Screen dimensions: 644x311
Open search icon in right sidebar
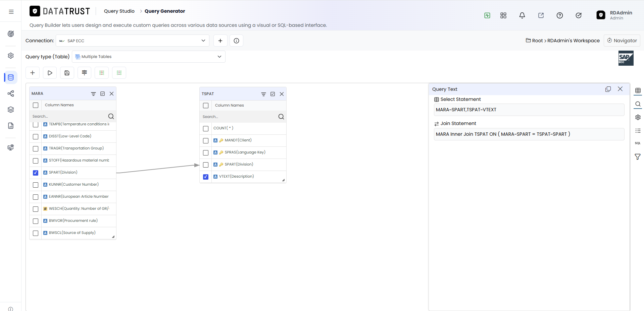click(x=638, y=104)
